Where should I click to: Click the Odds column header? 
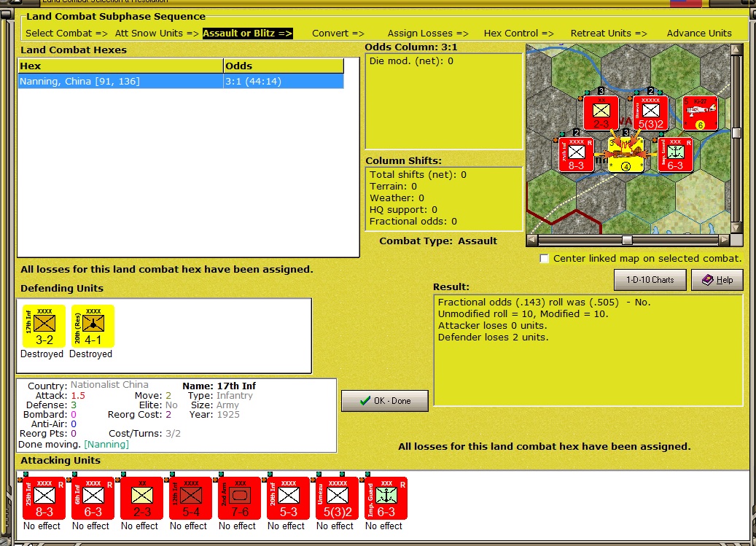(x=284, y=66)
